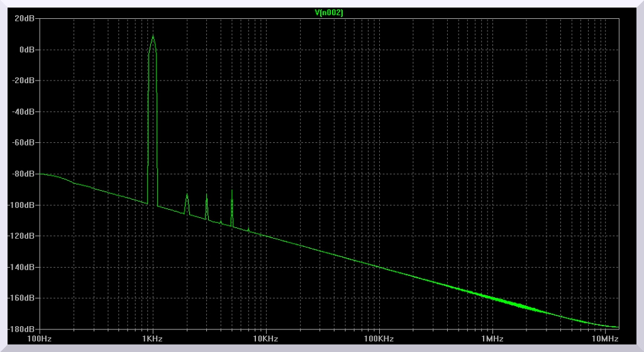The height and width of the screenshot is (352, 644).
Task: Click the -80dB axis label
Action: click(x=23, y=174)
